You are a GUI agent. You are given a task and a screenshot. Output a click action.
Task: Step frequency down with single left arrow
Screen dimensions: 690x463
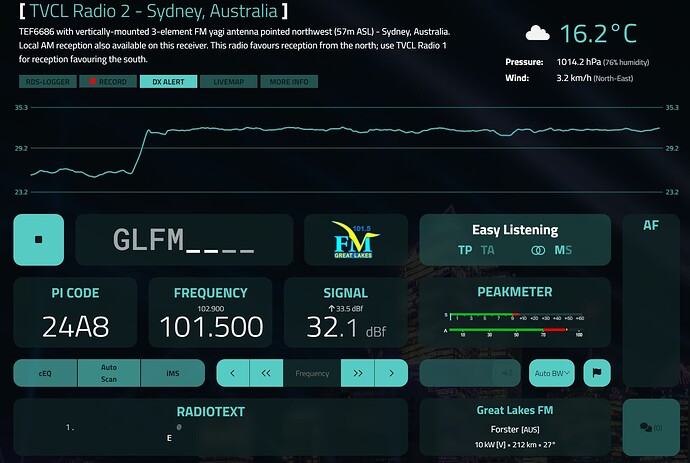(x=233, y=373)
